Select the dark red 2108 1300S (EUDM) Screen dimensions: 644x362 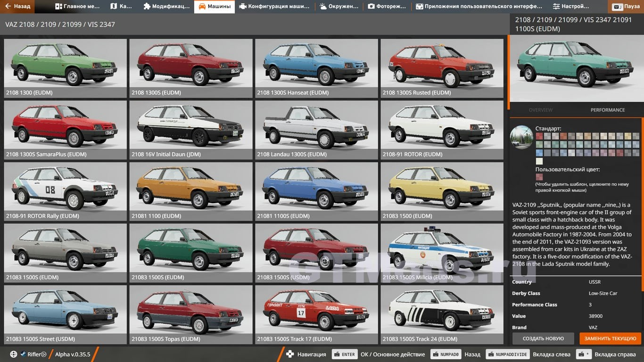pyautogui.click(x=191, y=68)
